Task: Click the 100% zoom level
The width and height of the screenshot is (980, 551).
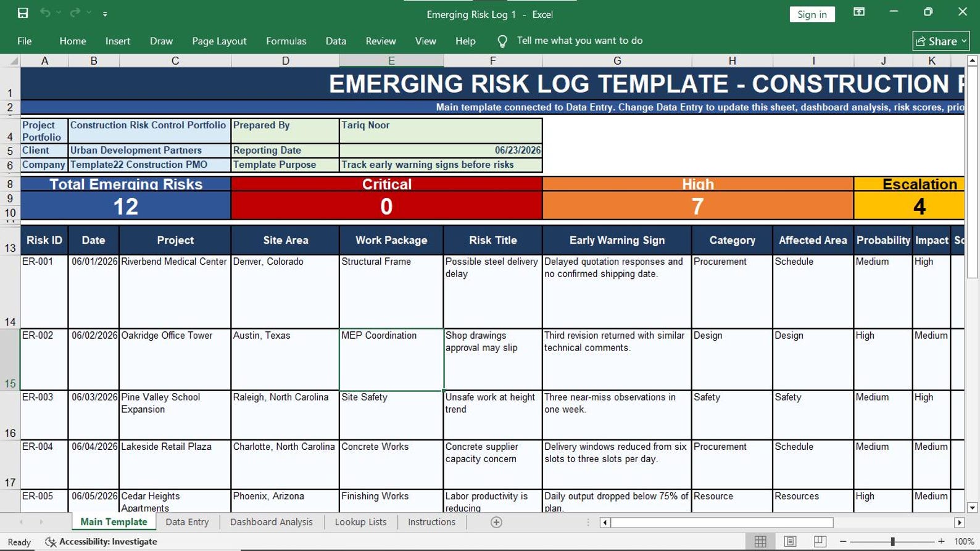Action: pyautogui.click(x=964, y=541)
